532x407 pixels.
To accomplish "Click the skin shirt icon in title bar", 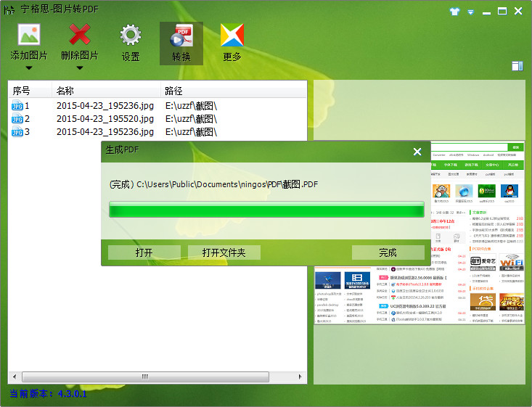I will click(x=455, y=12).
